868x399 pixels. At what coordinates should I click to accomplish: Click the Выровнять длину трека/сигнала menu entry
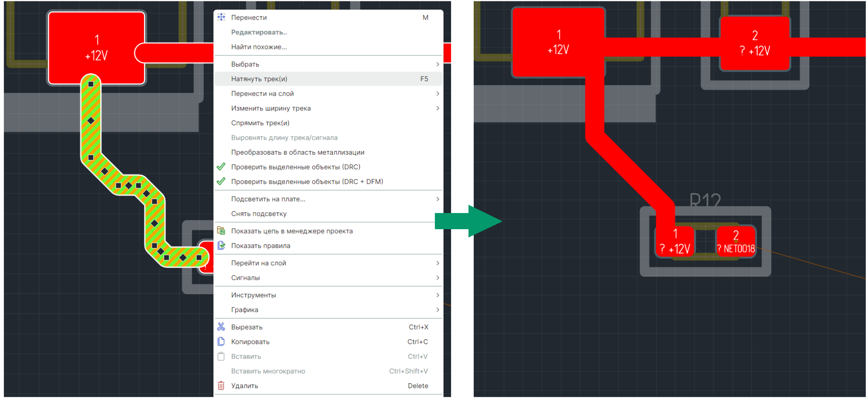[328, 138]
